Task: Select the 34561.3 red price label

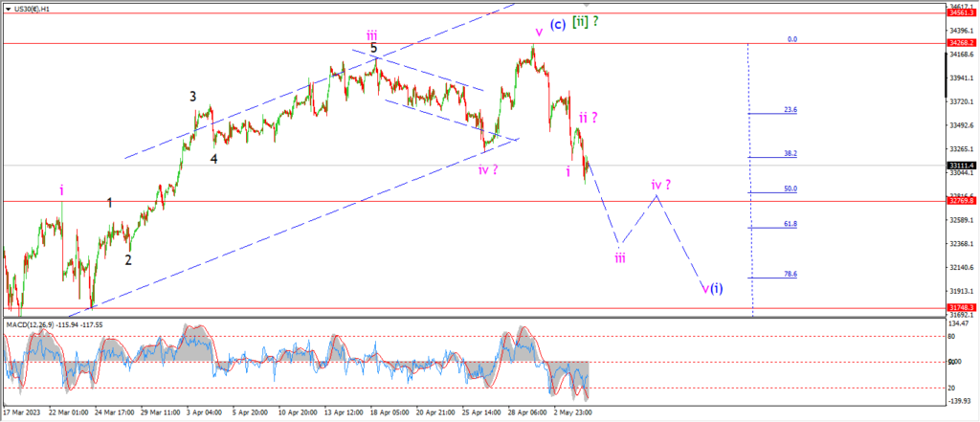Action: pos(959,12)
